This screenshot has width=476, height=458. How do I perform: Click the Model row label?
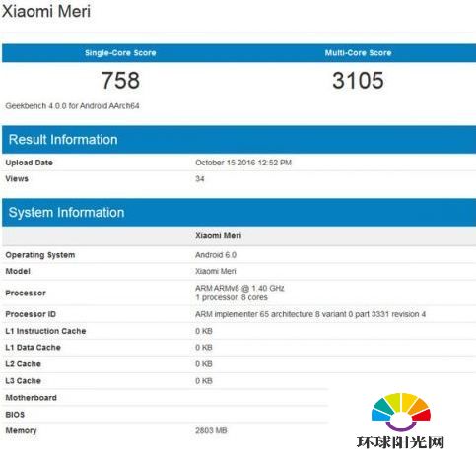point(18,271)
